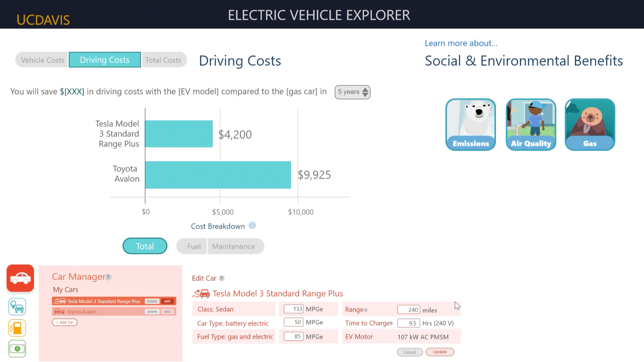
Task: Open the green money sidebar icon
Action: tap(17, 349)
